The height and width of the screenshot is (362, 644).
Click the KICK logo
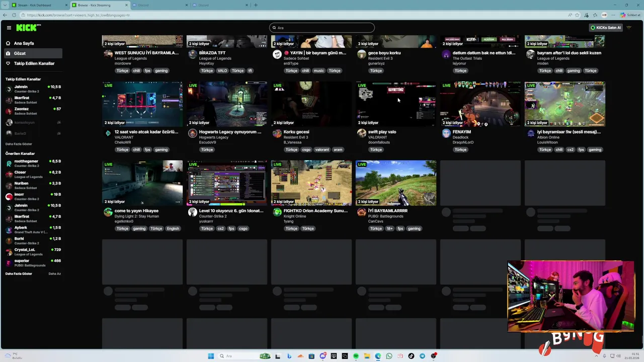click(28, 28)
